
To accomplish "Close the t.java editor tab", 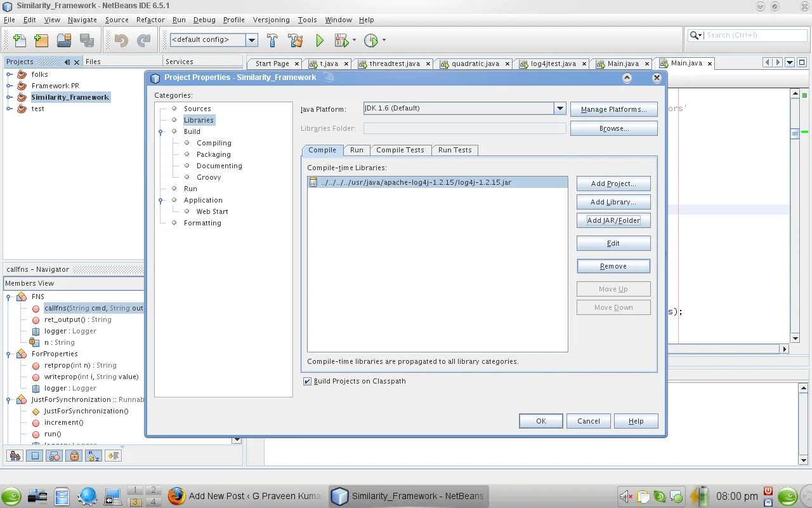I will (347, 63).
